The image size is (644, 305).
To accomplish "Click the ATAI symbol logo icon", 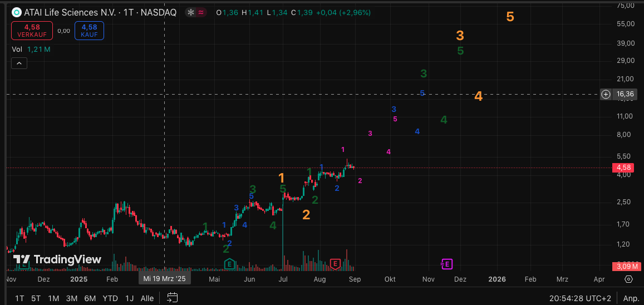I will click(17, 12).
